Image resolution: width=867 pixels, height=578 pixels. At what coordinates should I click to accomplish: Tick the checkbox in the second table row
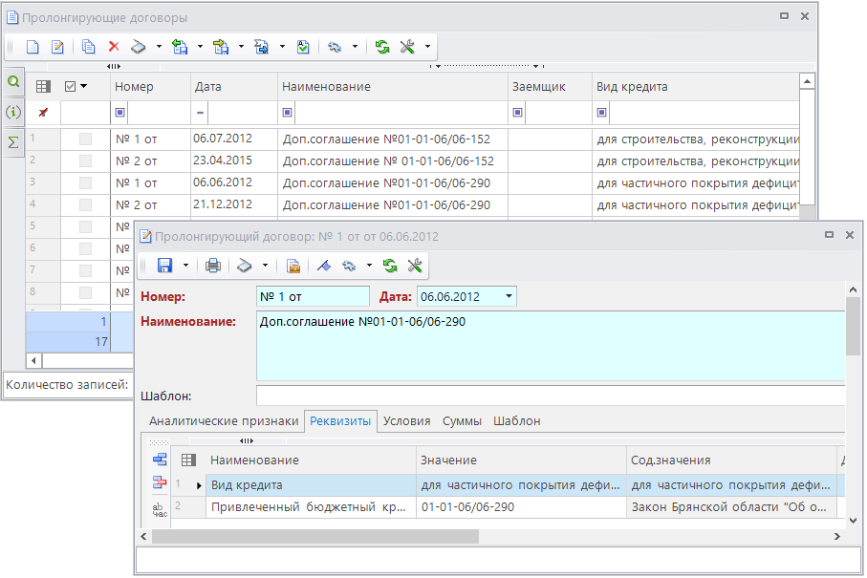[x=86, y=161]
